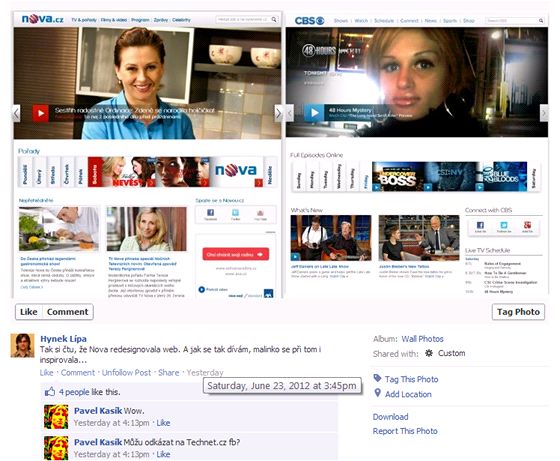Click the red play button on Nova banner
The image size is (560, 461).
40,113
